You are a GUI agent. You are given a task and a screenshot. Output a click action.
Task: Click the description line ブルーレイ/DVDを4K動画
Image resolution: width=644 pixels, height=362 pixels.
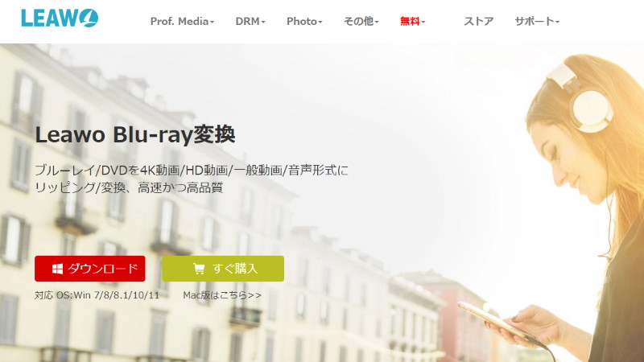[x=192, y=170]
